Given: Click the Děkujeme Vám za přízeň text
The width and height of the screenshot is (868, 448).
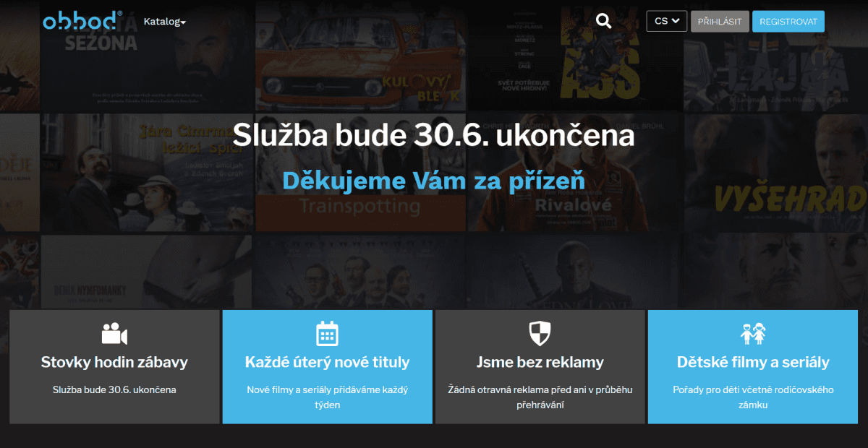Looking at the screenshot, I should pos(433,180).
